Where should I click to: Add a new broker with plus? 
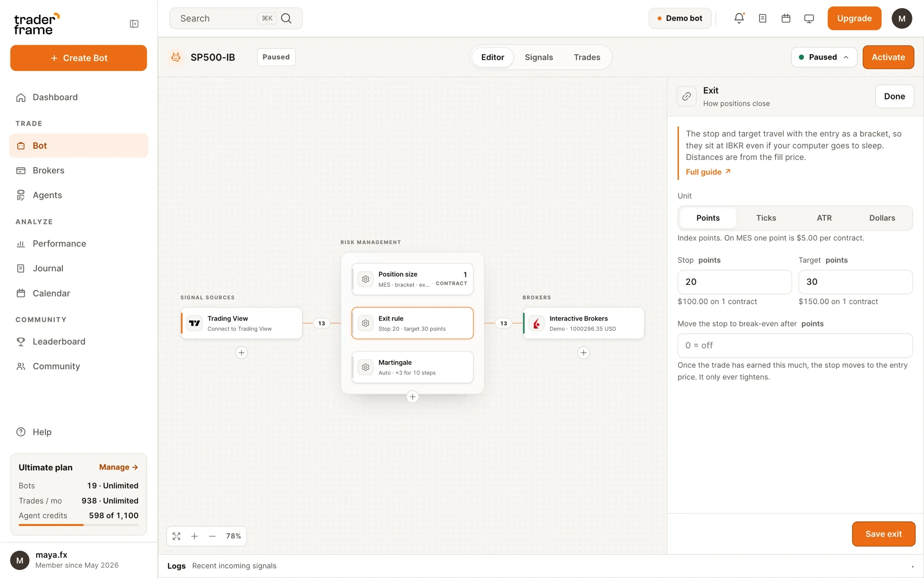(583, 353)
